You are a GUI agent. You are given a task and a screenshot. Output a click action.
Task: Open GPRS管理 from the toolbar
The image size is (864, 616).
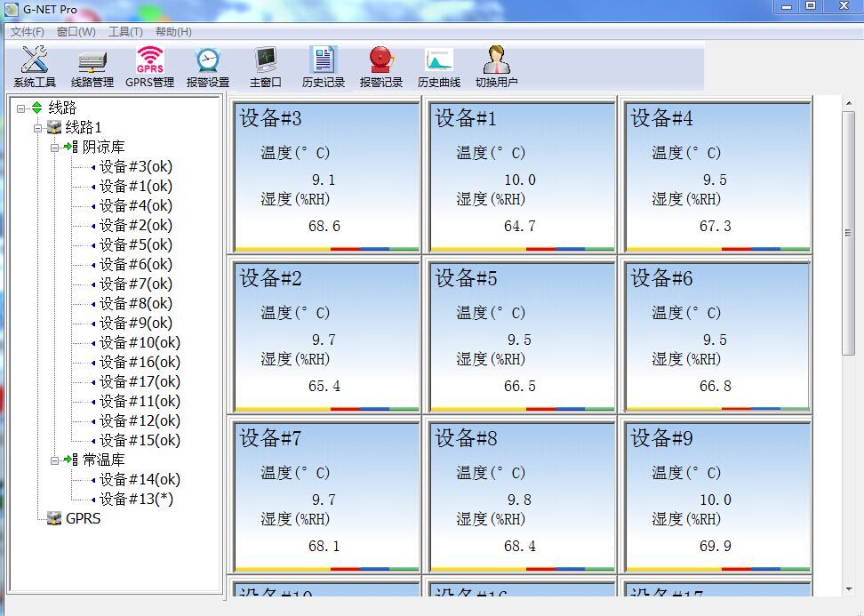pos(149,66)
